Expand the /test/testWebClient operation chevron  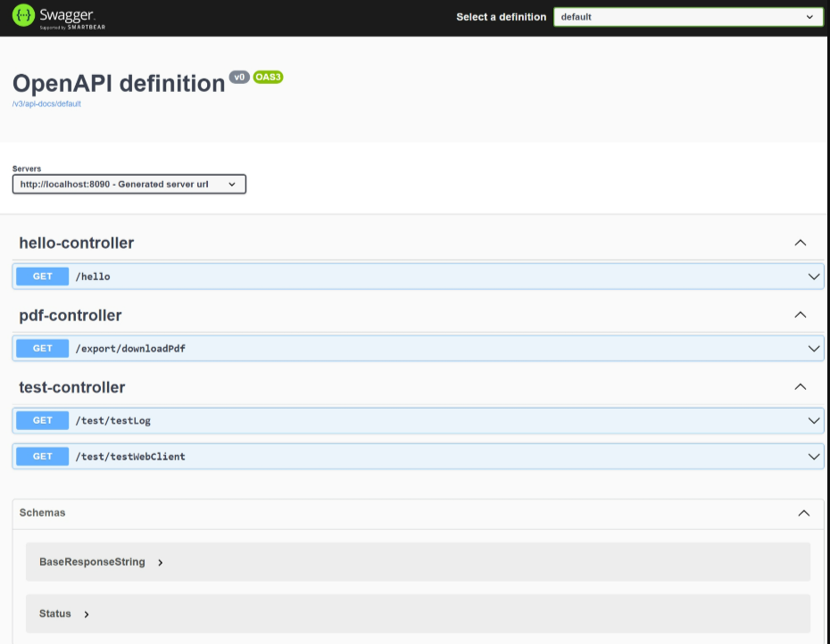coord(814,457)
